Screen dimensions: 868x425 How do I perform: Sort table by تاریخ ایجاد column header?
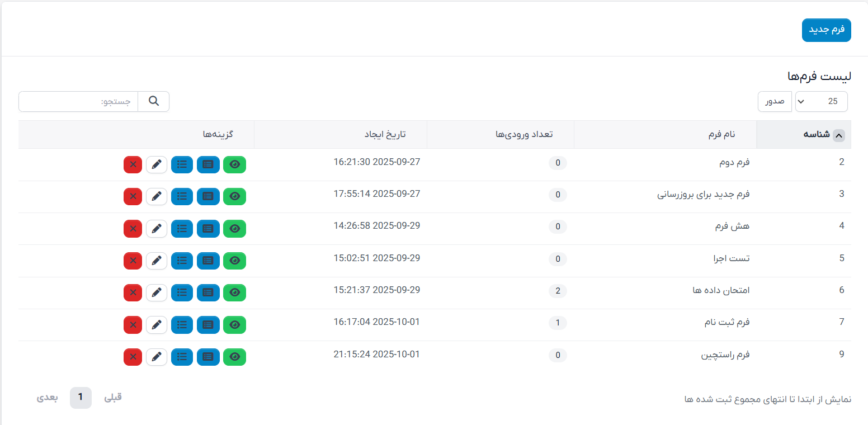click(385, 135)
